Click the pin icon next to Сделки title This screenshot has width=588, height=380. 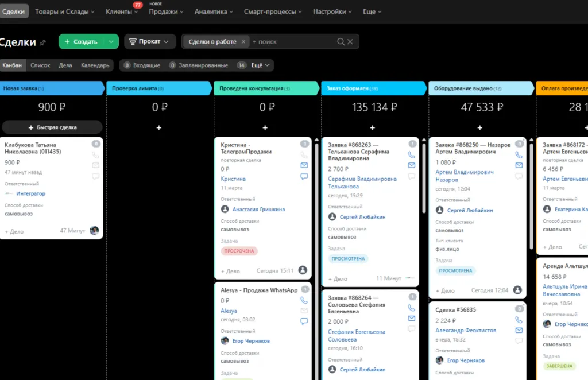[x=42, y=42]
